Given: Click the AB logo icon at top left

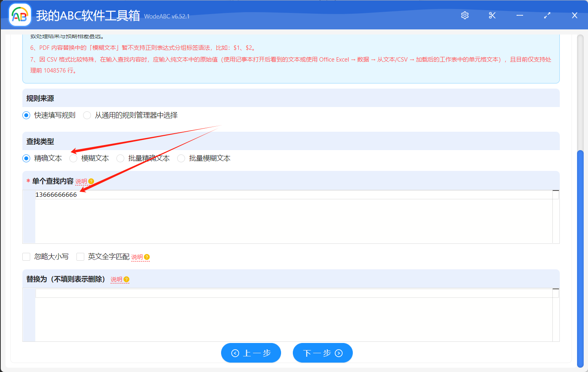Looking at the screenshot, I should [x=19, y=15].
